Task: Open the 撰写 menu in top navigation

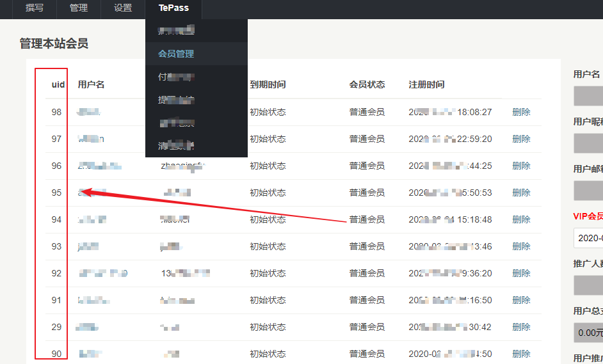Action: (x=34, y=8)
